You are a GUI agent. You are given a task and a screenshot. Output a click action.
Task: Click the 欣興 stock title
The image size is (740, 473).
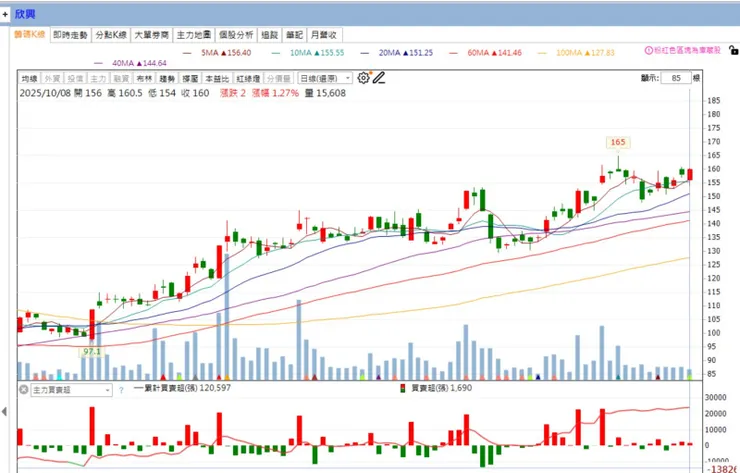coord(25,14)
